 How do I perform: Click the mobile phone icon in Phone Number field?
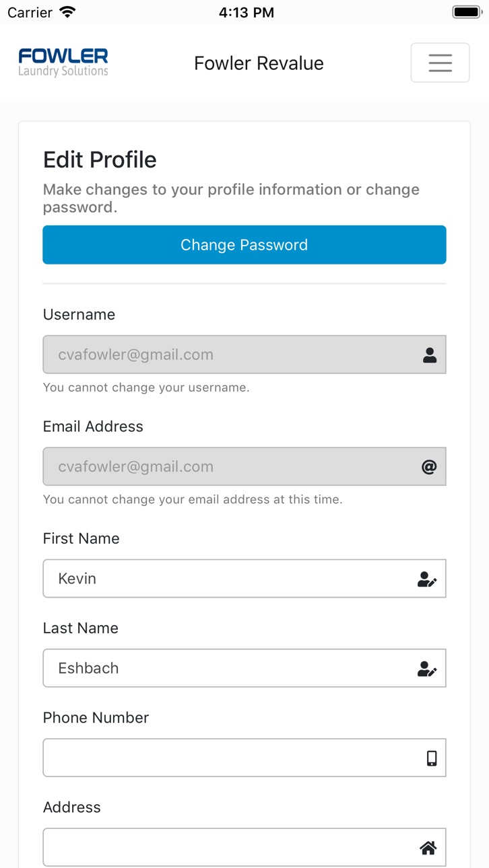point(432,758)
